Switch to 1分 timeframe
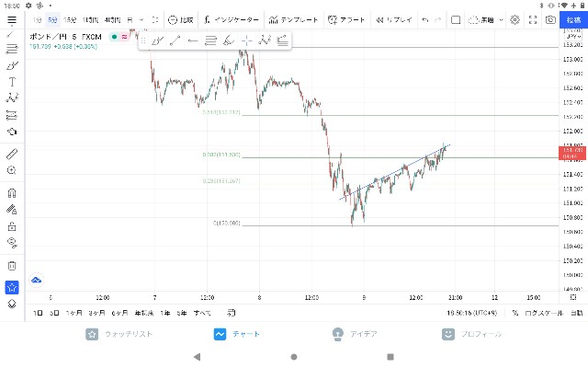The image size is (588, 368). click(37, 20)
